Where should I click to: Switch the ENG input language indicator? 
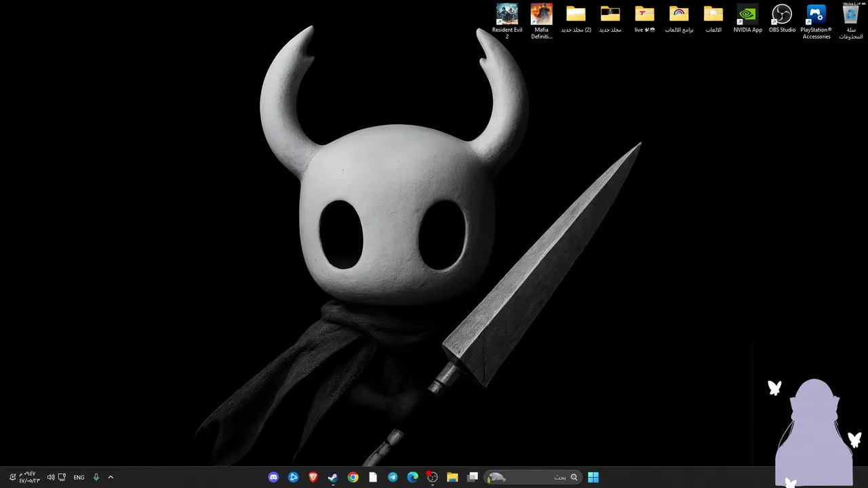79,477
